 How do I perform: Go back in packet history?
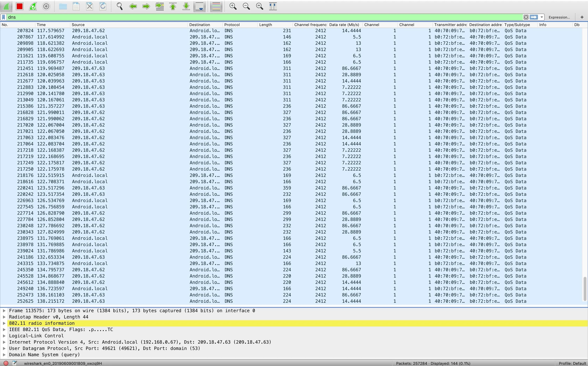point(133,6)
